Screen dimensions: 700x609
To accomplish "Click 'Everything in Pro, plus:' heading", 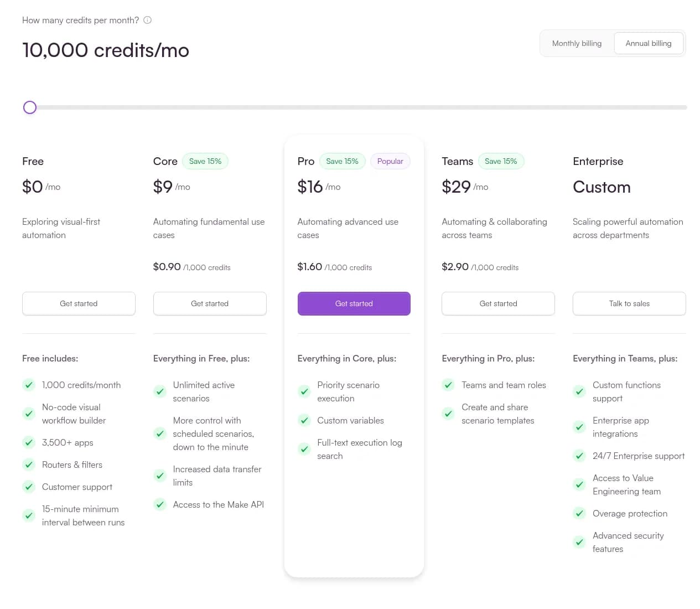I will 488,358.
